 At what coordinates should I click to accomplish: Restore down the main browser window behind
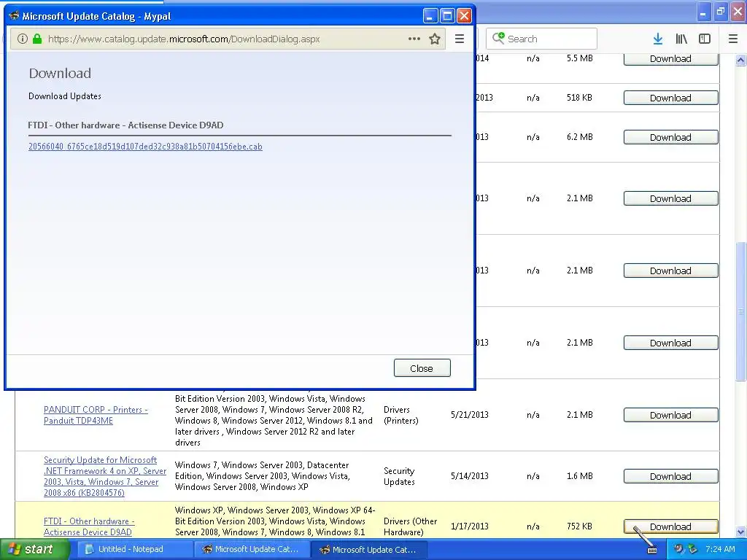pos(721,12)
